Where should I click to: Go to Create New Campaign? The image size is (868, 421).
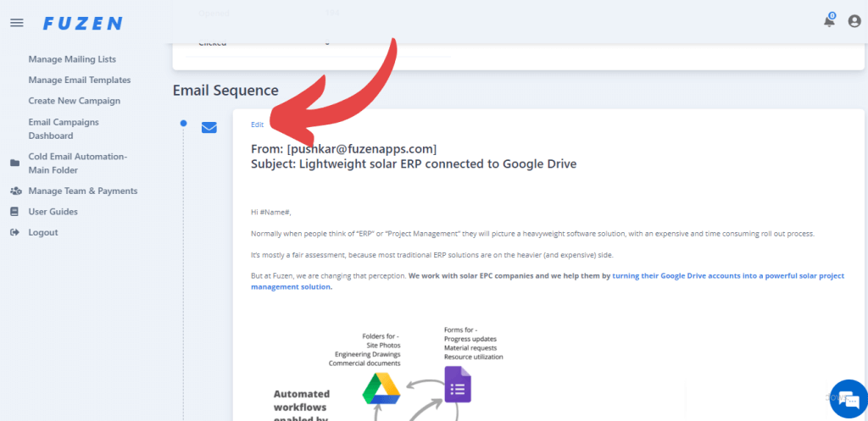(75, 101)
